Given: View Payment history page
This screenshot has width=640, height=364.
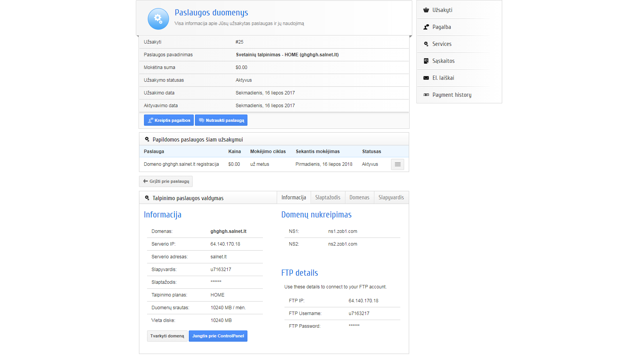Looking at the screenshot, I should [x=452, y=95].
